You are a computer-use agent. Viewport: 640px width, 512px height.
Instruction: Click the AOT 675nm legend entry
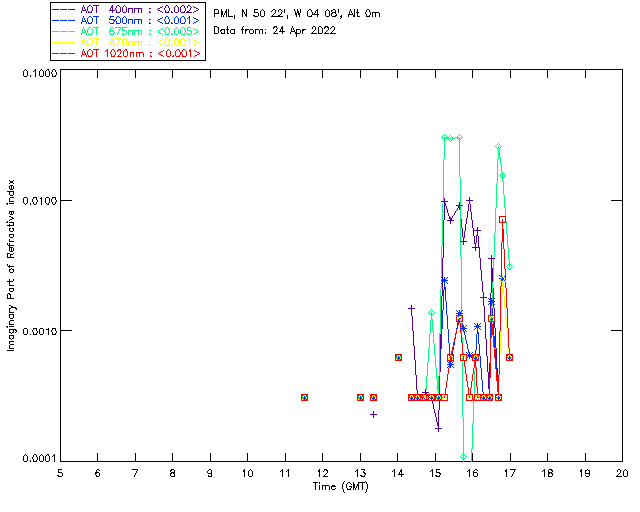[126, 31]
